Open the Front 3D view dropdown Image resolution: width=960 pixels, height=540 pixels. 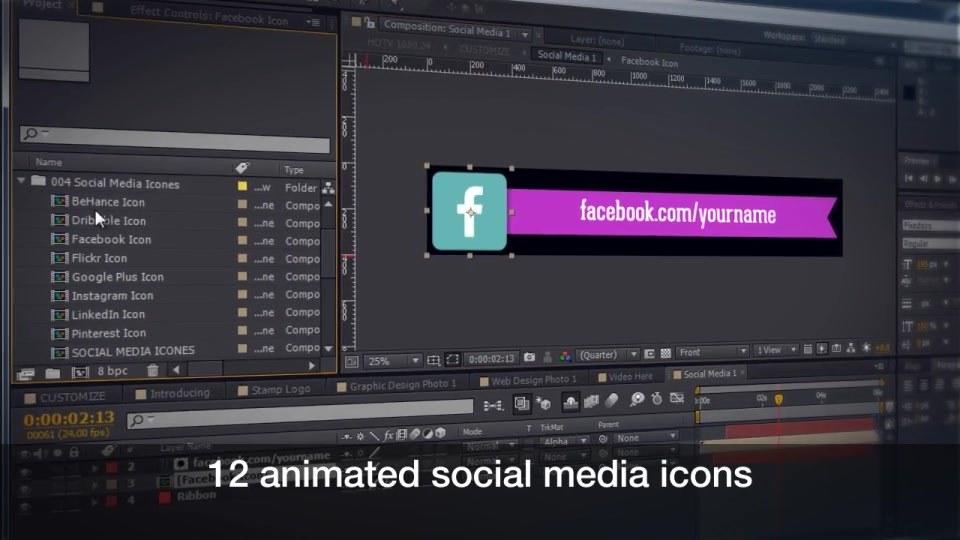(712, 352)
